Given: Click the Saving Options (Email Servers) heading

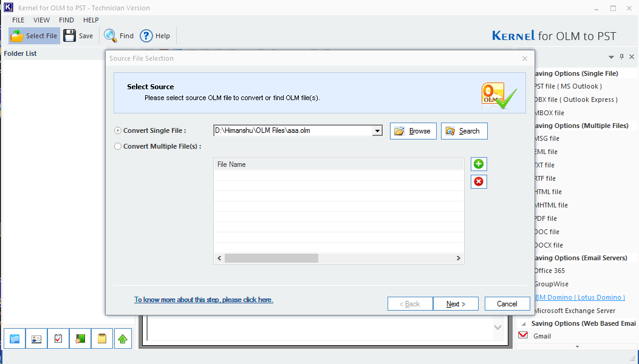Looking at the screenshot, I should click(x=581, y=258).
